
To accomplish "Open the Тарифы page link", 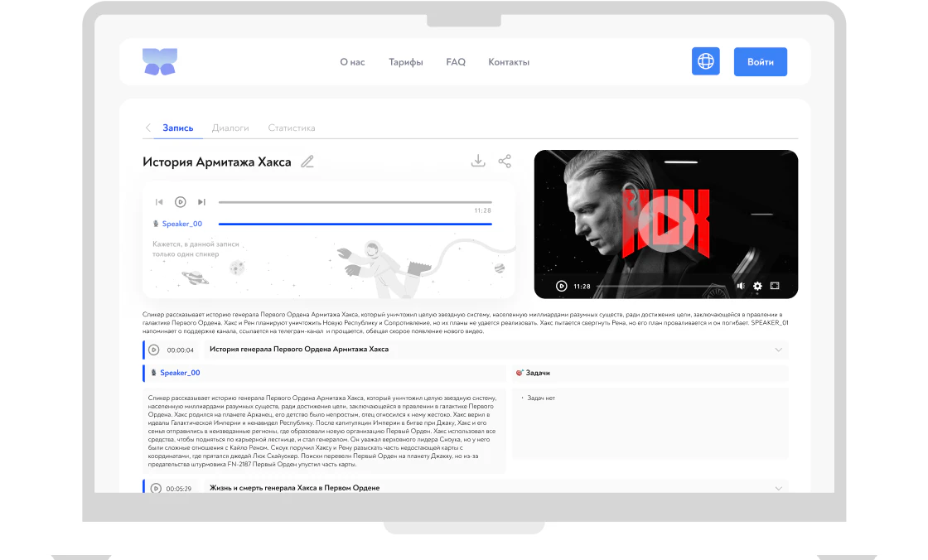I will click(405, 61).
